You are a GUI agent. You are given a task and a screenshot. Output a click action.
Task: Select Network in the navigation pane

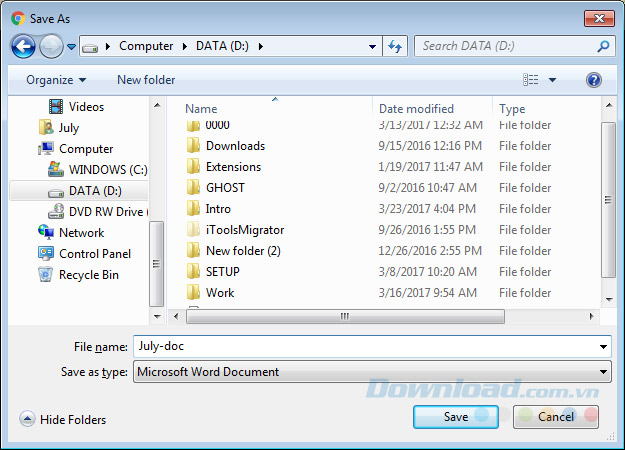(81, 233)
